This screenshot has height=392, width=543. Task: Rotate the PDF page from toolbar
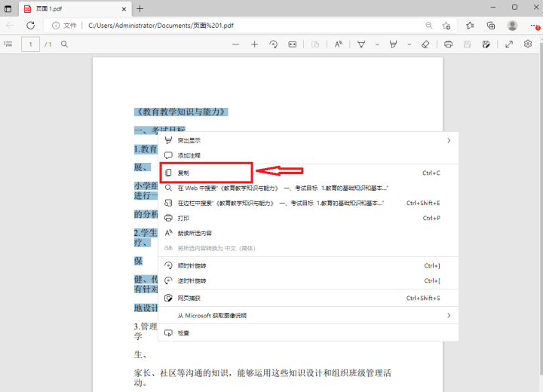[273, 44]
